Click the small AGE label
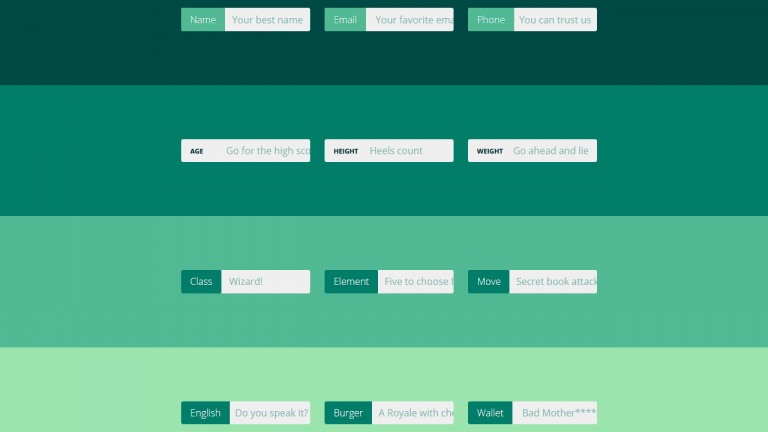The height and width of the screenshot is (432, 768). coord(197,151)
